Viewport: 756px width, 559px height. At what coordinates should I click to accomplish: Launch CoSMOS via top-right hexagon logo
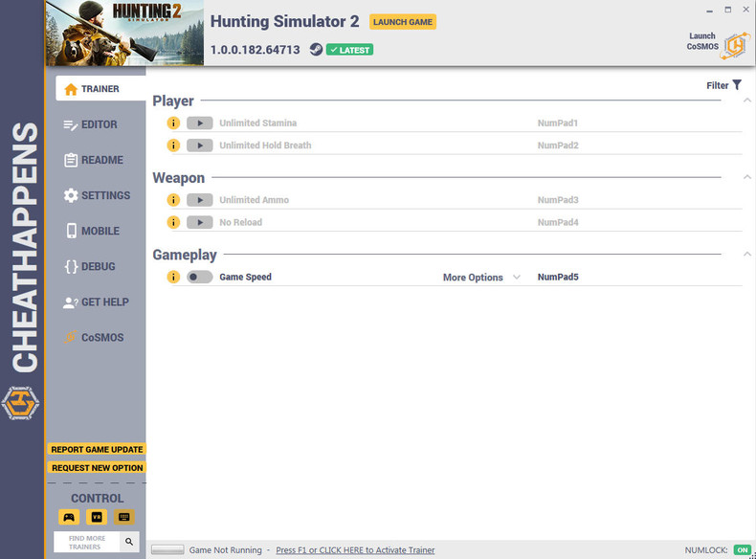click(x=735, y=46)
